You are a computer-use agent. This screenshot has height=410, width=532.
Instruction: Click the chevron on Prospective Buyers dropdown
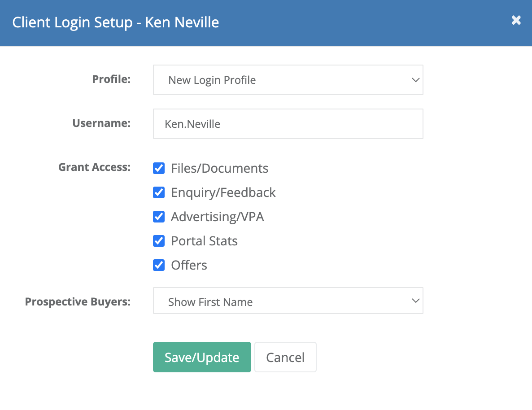point(415,301)
